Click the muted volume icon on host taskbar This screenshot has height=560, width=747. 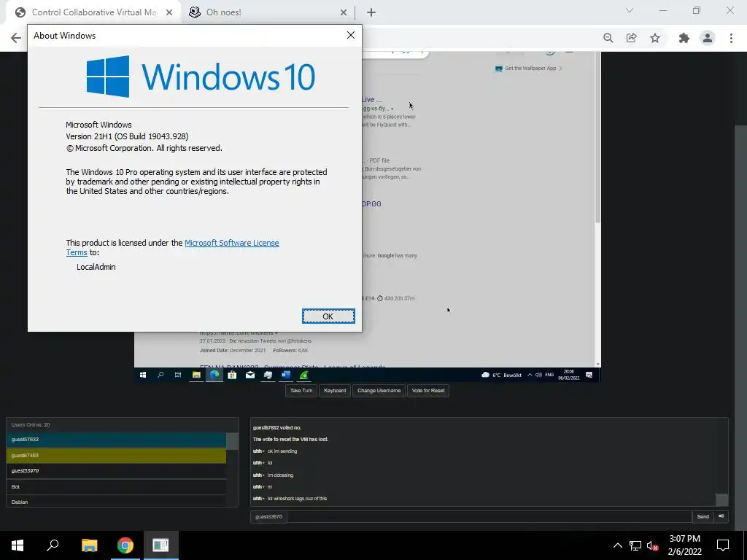pyautogui.click(x=653, y=545)
